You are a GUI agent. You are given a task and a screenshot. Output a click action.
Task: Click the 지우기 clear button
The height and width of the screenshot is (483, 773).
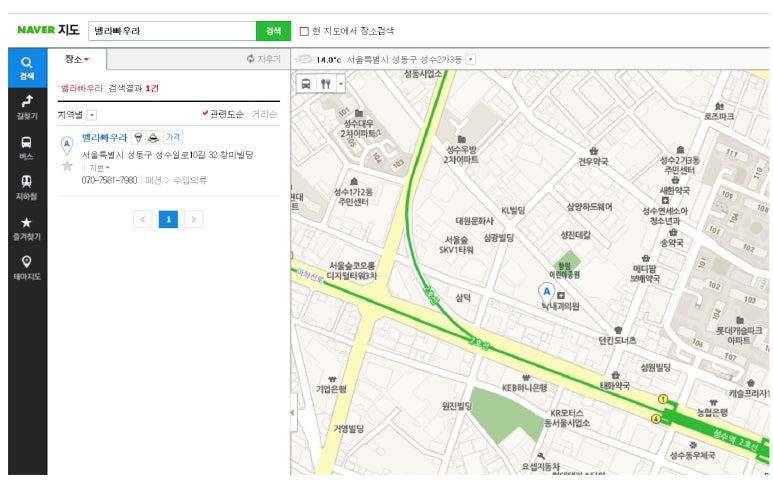tap(263, 59)
